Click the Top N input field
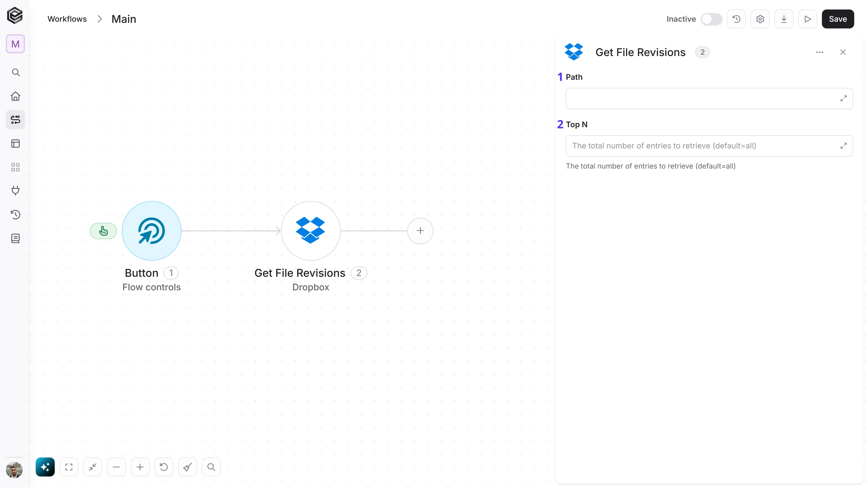This screenshot has height=488, width=868. point(709,146)
